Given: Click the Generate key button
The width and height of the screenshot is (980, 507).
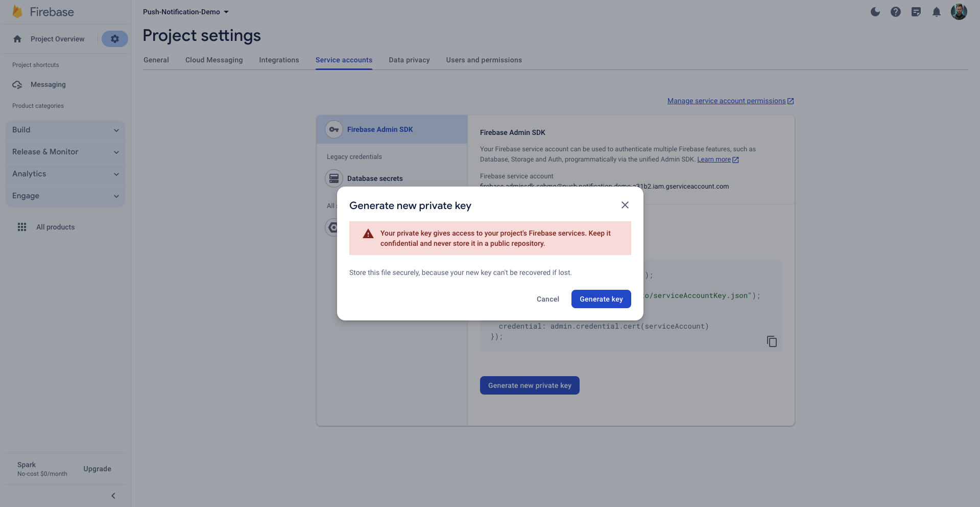Looking at the screenshot, I should pos(601,299).
